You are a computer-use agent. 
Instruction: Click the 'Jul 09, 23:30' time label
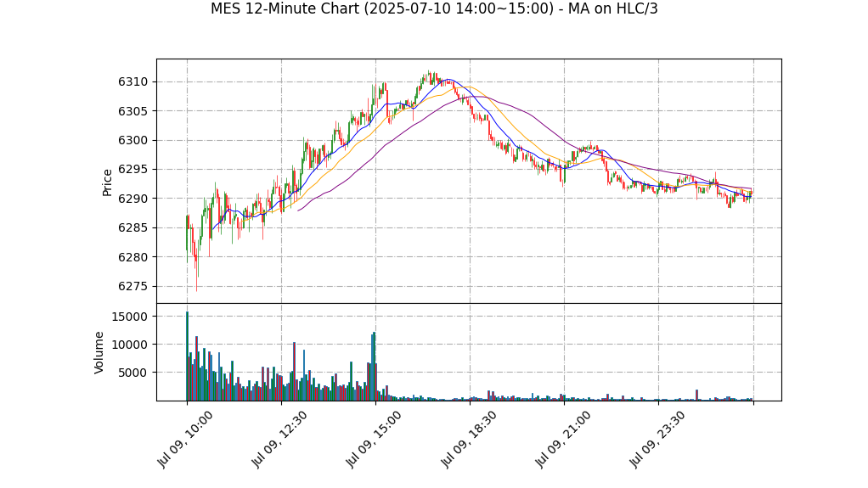(657, 440)
